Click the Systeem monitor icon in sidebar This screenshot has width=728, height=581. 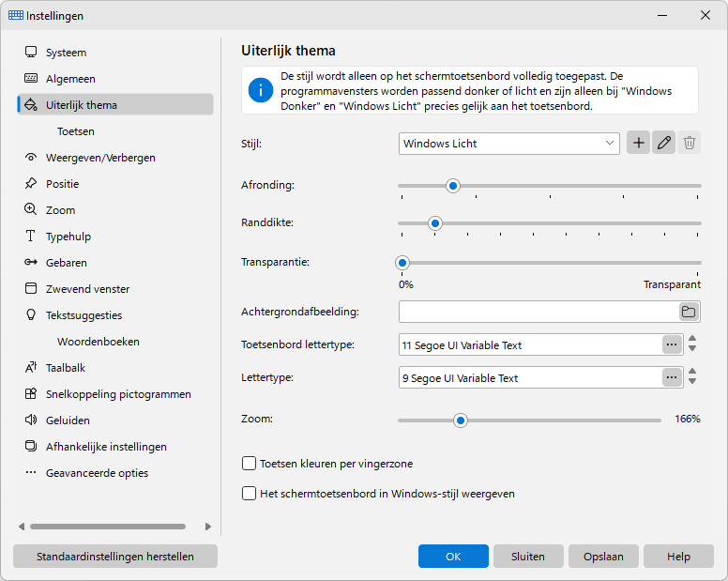(31, 52)
